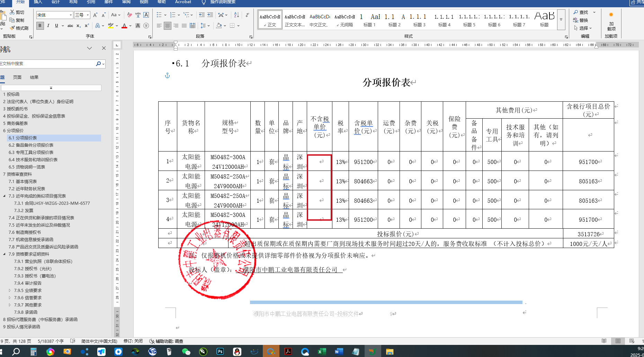Open the Review (审阅) ribbon tab
644x357 pixels.
tap(126, 2)
